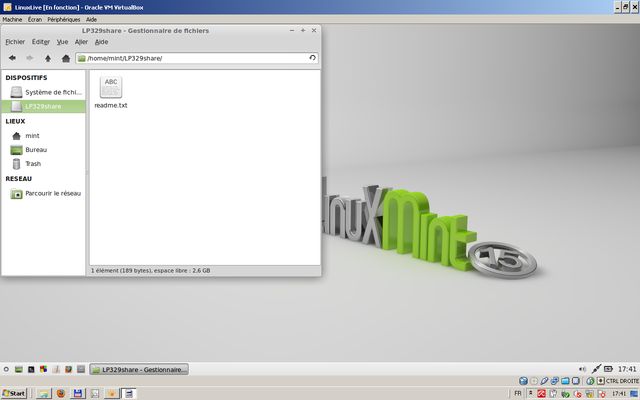The image size is (640, 400).
Task: Click the FR language indicator
Action: tap(518, 393)
